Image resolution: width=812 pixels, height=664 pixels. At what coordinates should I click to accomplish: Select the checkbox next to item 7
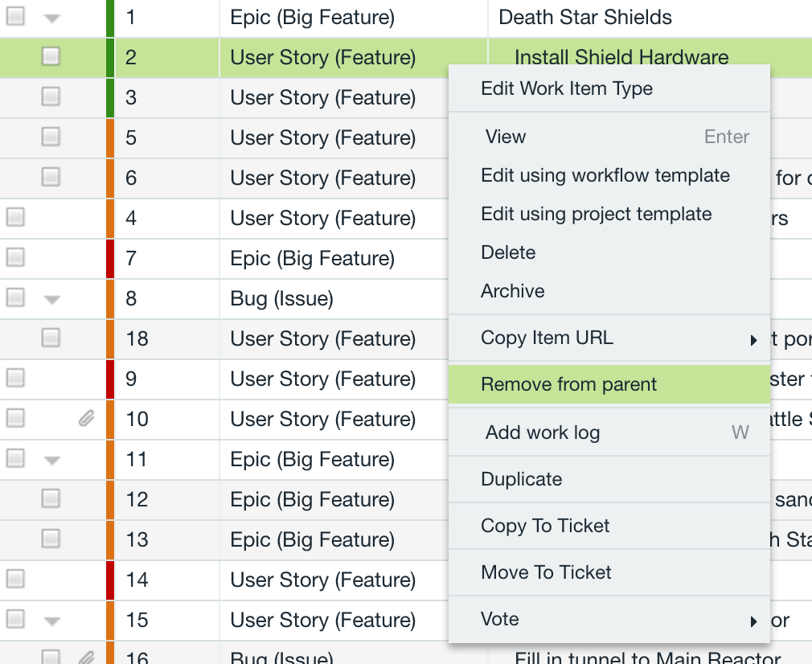coord(15,258)
